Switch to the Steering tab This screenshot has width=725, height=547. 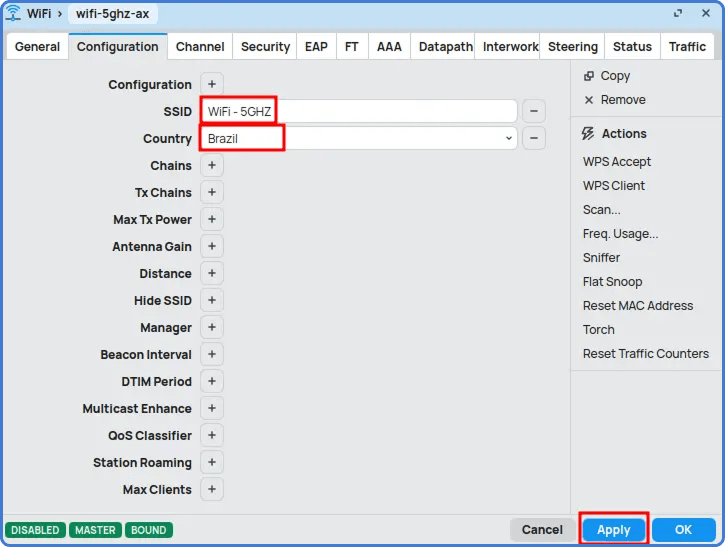tap(573, 47)
